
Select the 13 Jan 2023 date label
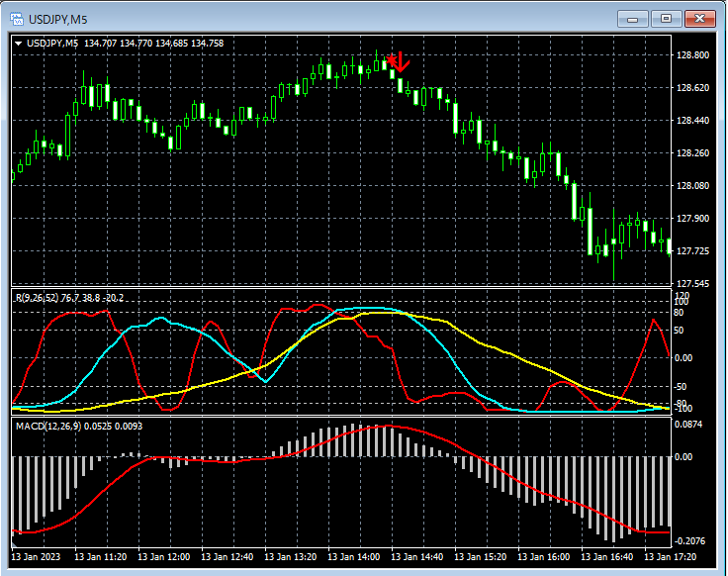(x=38, y=557)
